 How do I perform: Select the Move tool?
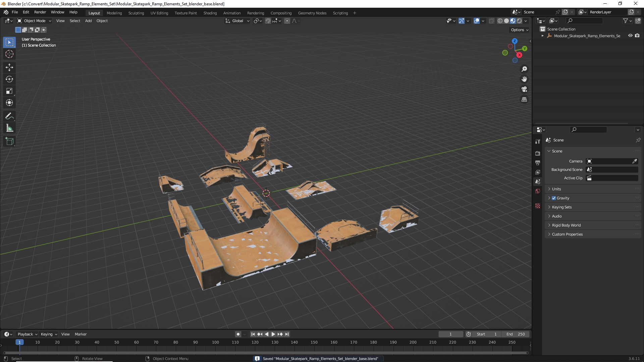click(x=9, y=67)
